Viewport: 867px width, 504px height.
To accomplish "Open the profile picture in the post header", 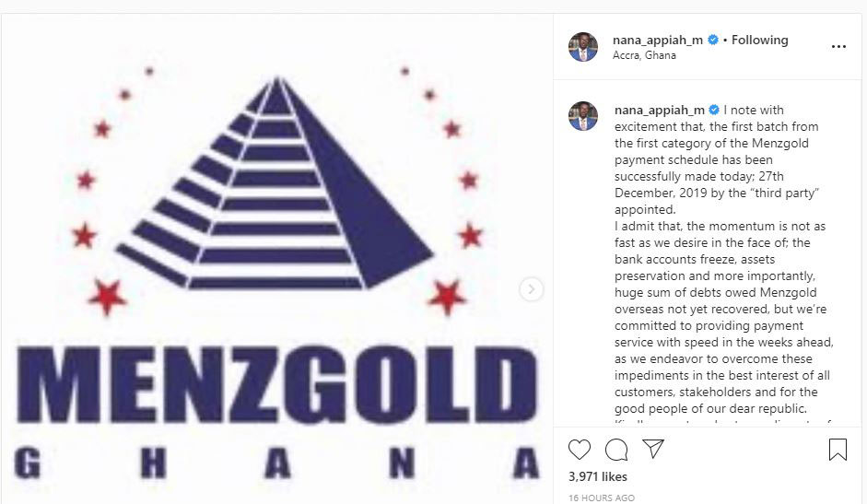I will coord(583,47).
